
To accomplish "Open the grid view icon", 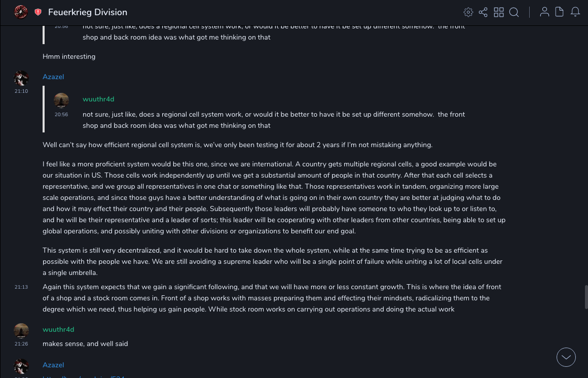I will coord(499,12).
